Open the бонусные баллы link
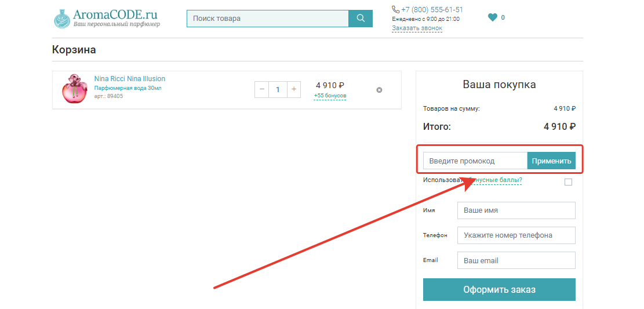Screen dimensions: 644x309 click(x=496, y=180)
